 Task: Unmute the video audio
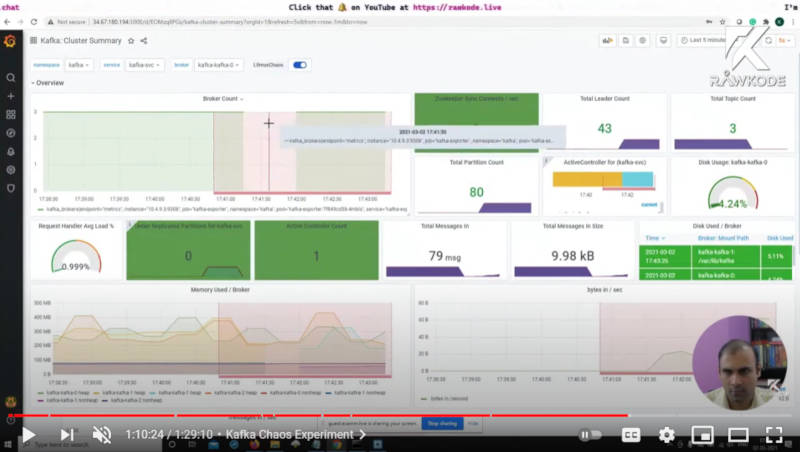point(102,435)
